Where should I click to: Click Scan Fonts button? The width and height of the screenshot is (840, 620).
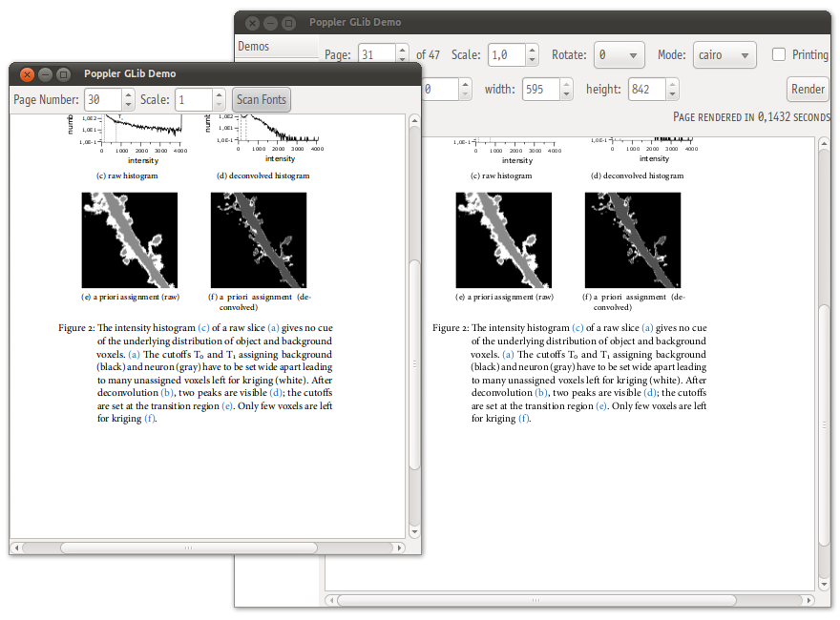click(262, 100)
